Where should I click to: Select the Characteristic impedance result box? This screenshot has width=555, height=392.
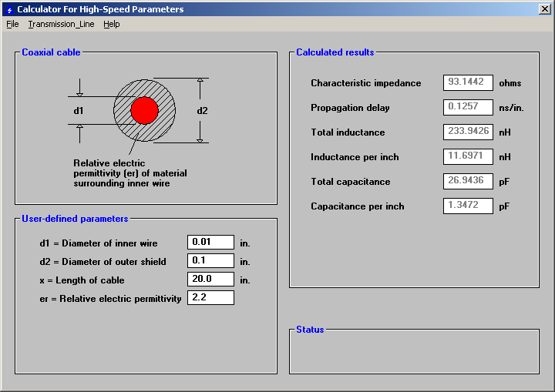(468, 82)
